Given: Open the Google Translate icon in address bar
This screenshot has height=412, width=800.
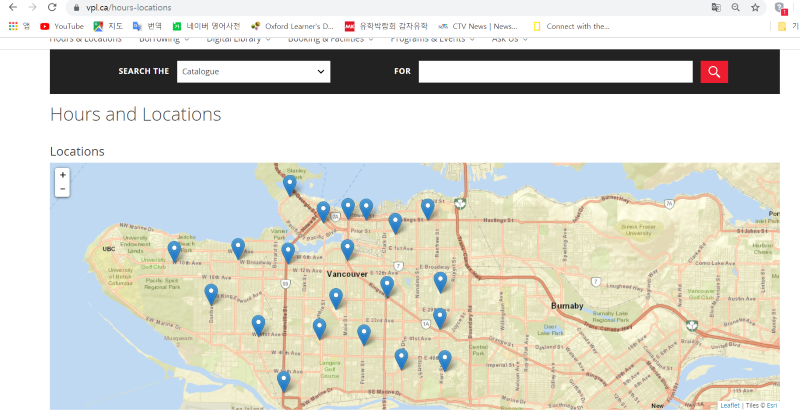Looking at the screenshot, I should (715, 8).
